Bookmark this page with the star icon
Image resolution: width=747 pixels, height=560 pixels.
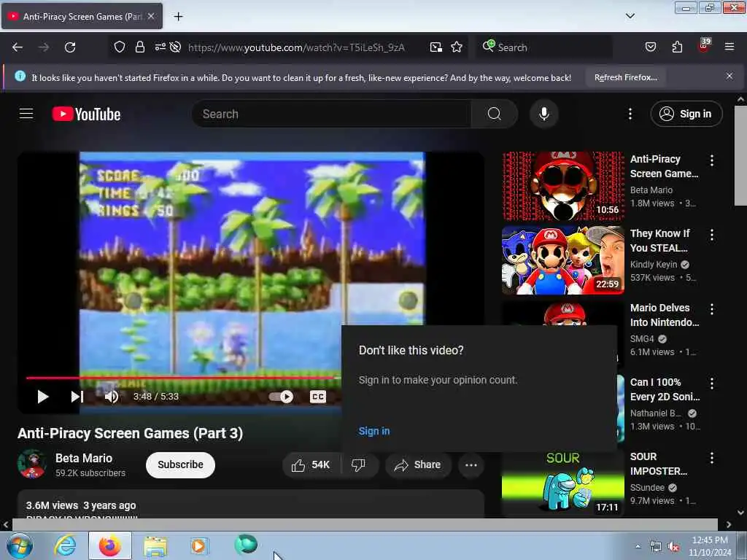(457, 47)
